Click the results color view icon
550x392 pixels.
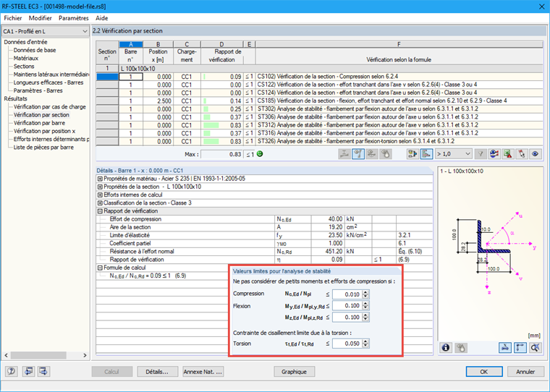coord(494,154)
